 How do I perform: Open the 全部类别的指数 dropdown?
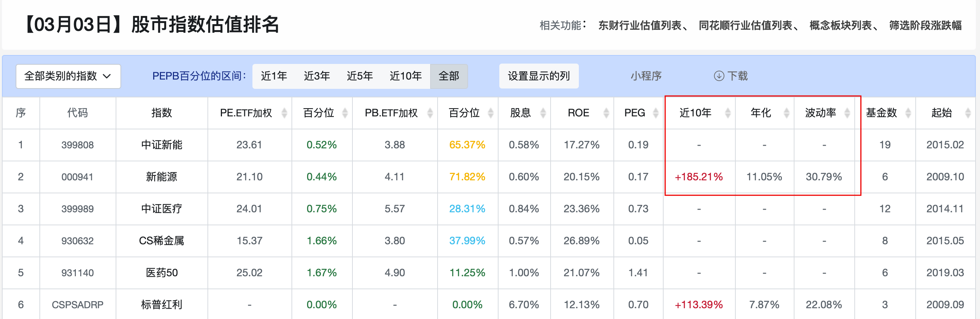[68, 76]
